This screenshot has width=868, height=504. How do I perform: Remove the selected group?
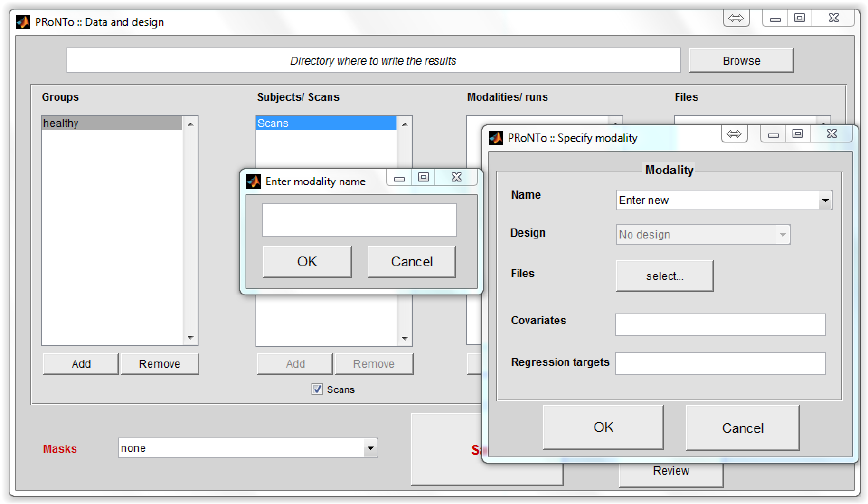pyautogui.click(x=160, y=364)
